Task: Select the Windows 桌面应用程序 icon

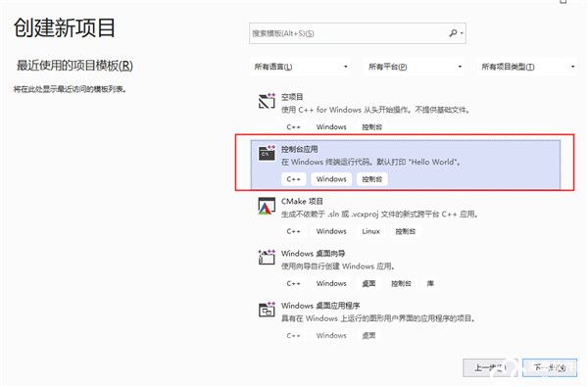Action: 267,310
